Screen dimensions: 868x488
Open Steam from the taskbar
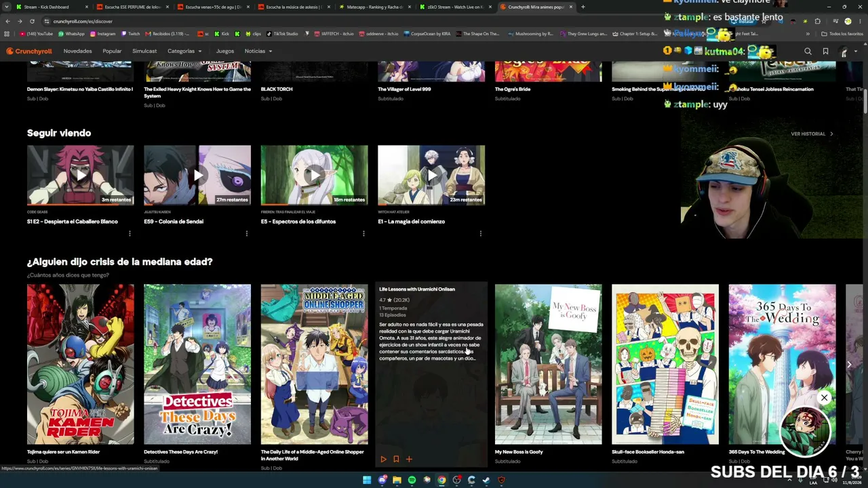click(x=486, y=480)
